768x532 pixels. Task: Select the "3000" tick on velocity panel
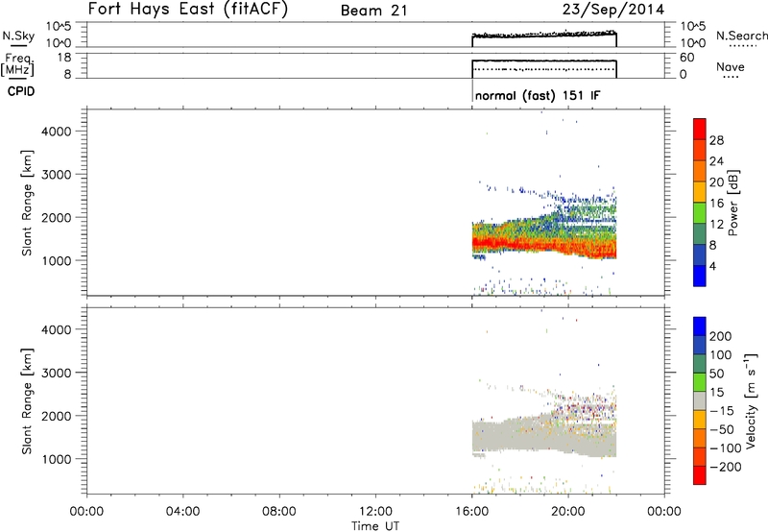coord(57,373)
